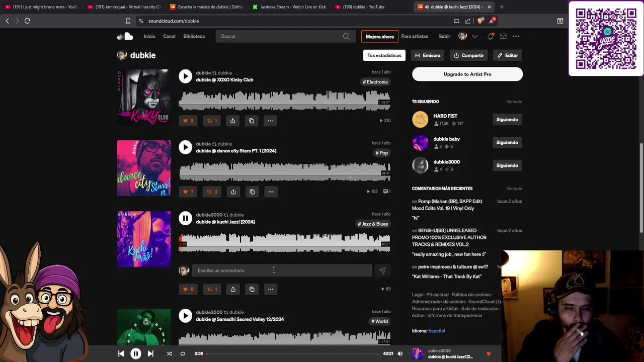This screenshot has width=644, height=362.
Task: Open dance city Stars cover artwork
Action: [x=144, y=168]
